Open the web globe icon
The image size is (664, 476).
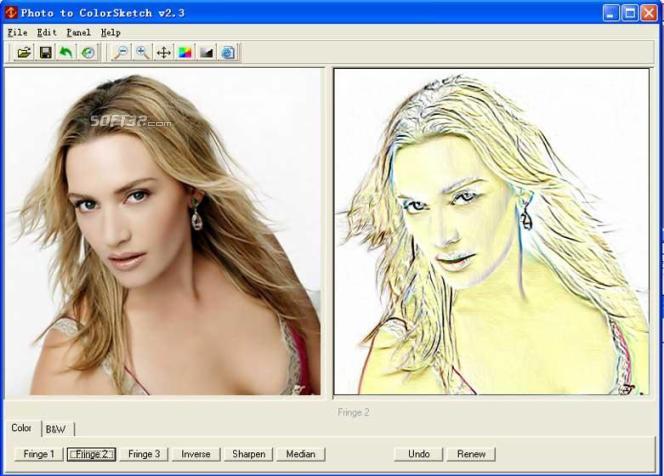(228, 53)
